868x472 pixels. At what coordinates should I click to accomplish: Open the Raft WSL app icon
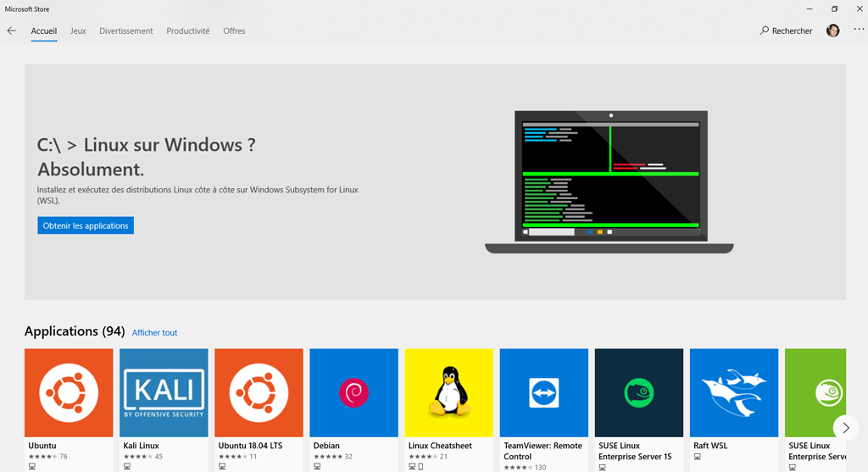[x=734, y=393]
